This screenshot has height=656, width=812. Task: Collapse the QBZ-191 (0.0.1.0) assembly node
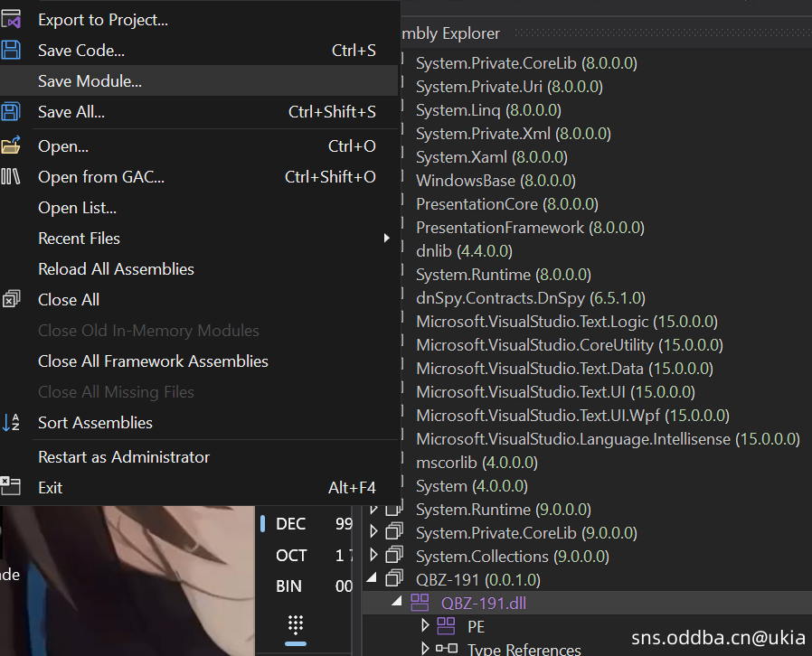[374, 579]
